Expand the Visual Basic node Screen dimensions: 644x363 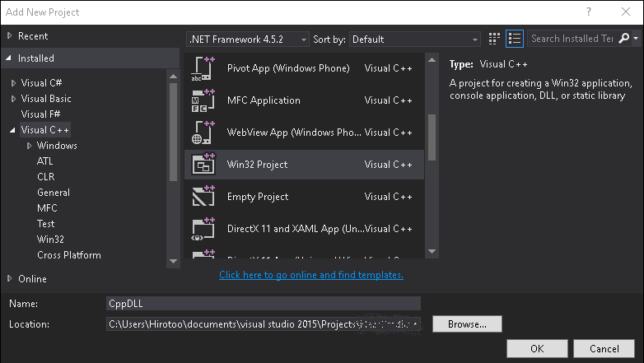point(13,99)
